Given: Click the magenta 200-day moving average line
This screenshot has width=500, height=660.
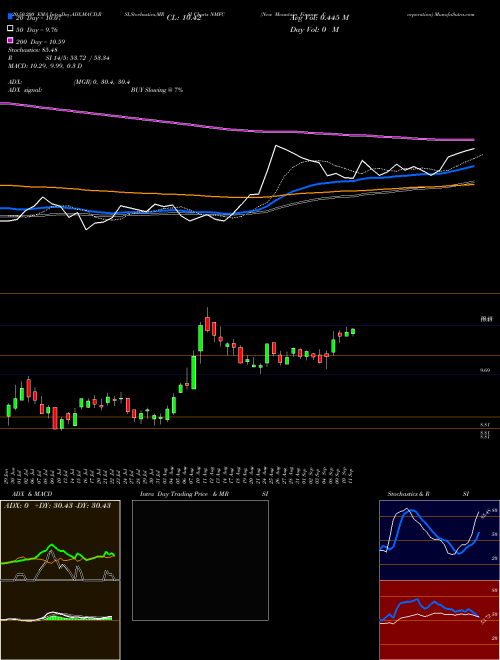Looking at the screenshot, I should tap(237, 130).
